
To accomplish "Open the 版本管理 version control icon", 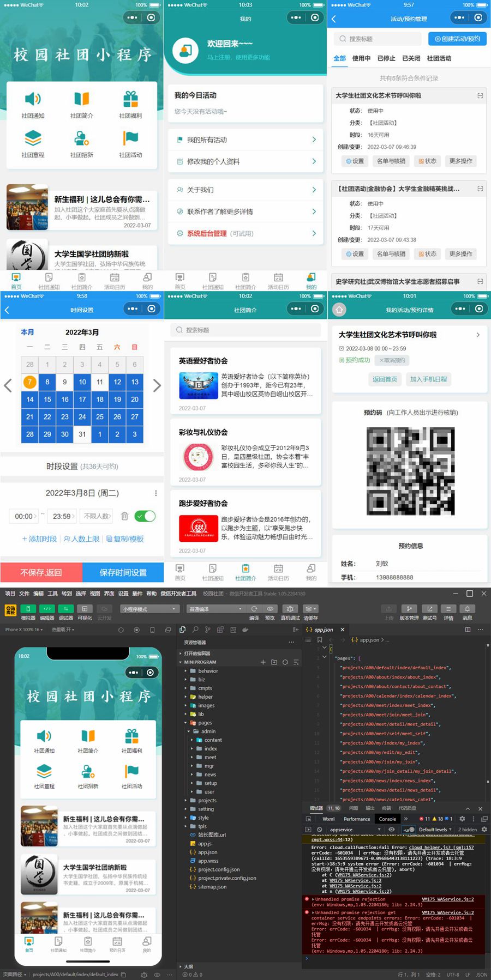I will (x=409, y=609).
